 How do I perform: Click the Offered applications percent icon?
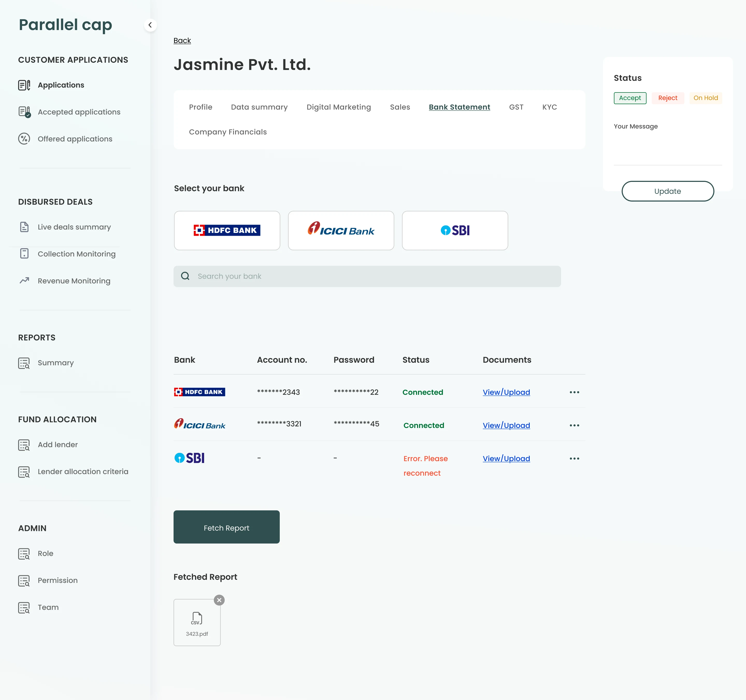(24, 139)
